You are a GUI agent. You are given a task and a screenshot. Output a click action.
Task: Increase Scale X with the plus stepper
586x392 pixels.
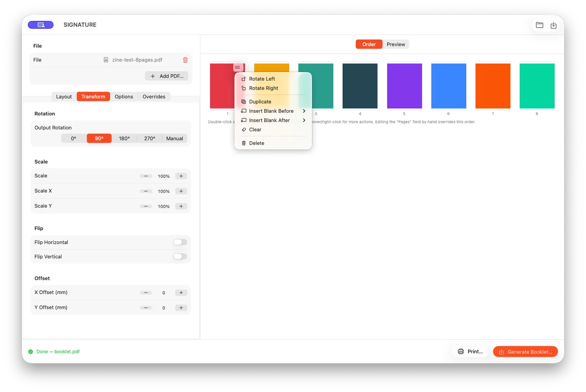pos(181,191)
